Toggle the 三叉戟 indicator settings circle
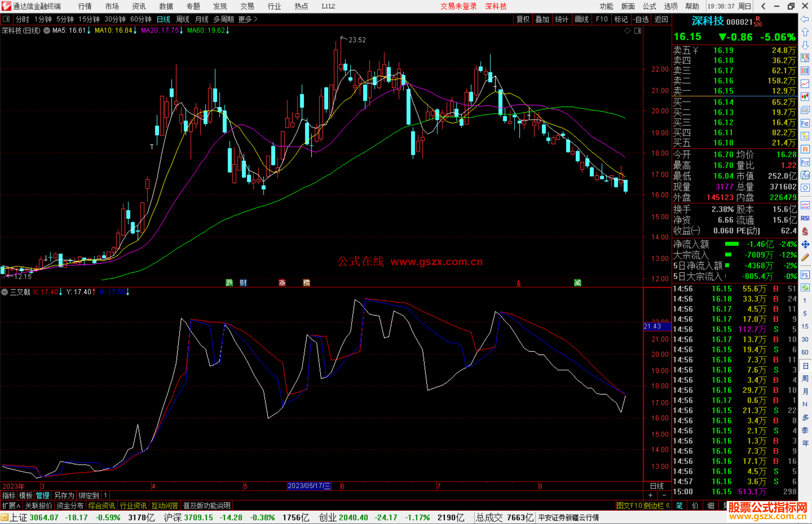 (x=5, y=292)
